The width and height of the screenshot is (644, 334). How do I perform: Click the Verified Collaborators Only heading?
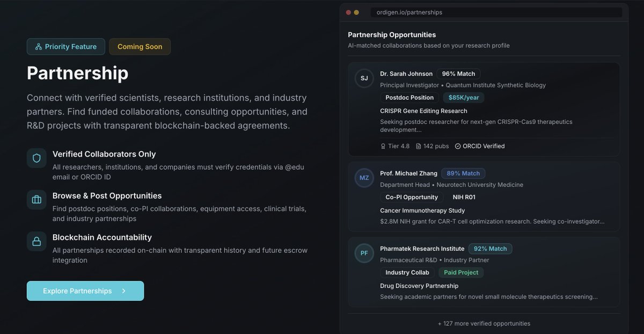pos(104,154)
